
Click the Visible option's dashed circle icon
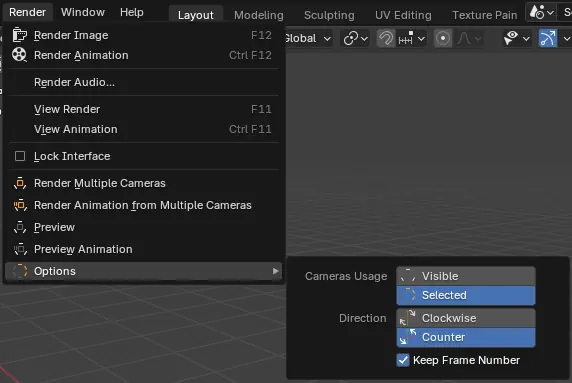[408, 276]
